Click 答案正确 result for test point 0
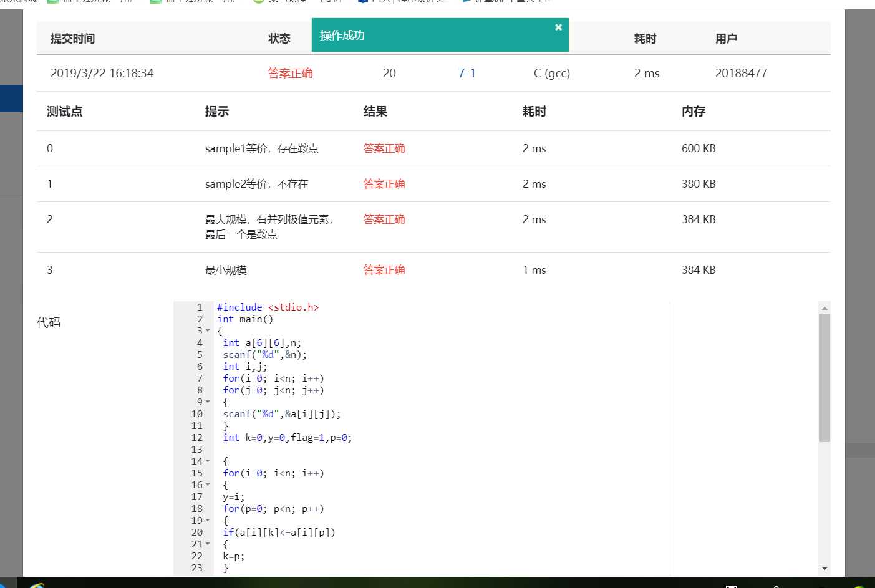The image size is (875, 588). click(384, 148)
